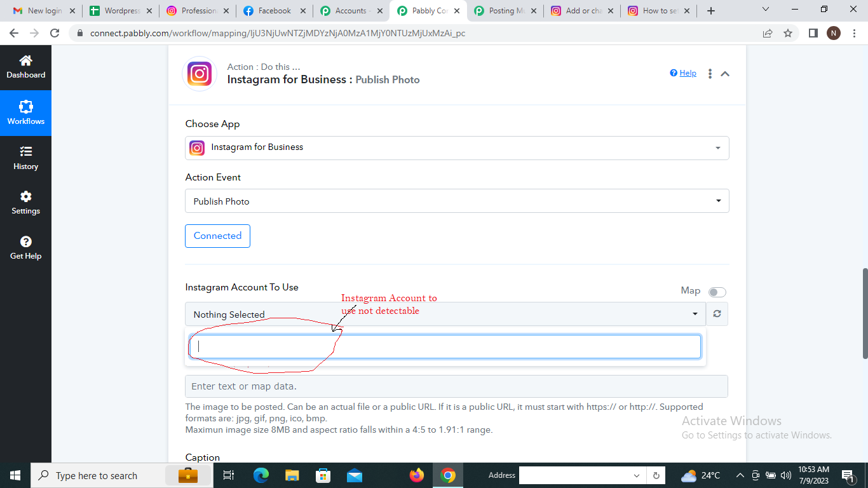The image size is (868, 488).
Task: Bookmark this page with the star
Action: (x=788, y=33)
